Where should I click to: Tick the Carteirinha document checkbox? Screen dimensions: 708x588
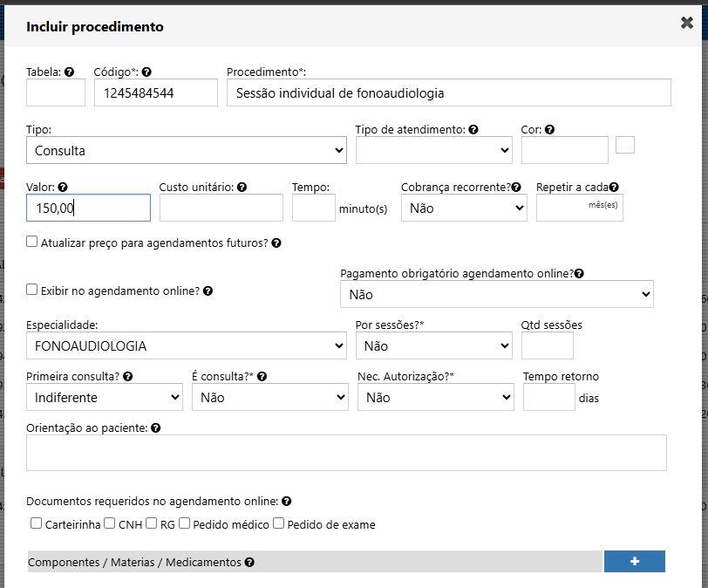[37, 523]
